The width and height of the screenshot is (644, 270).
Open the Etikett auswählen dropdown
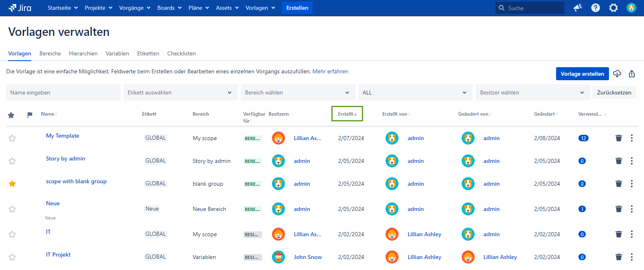(180, 92)
